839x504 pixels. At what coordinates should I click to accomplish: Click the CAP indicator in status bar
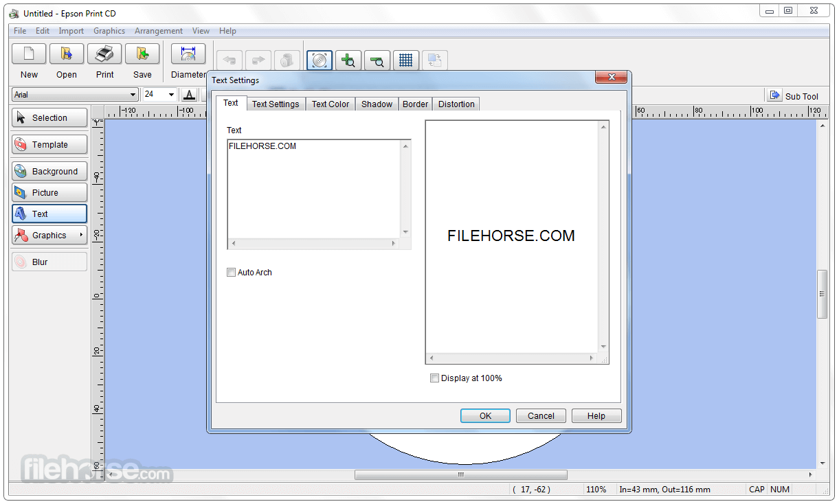(x=757, y=490)
